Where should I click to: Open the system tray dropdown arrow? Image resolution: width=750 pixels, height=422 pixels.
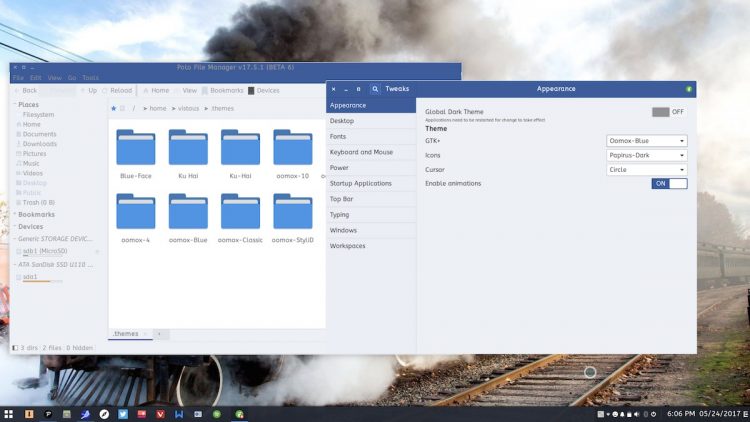[608, 414]
